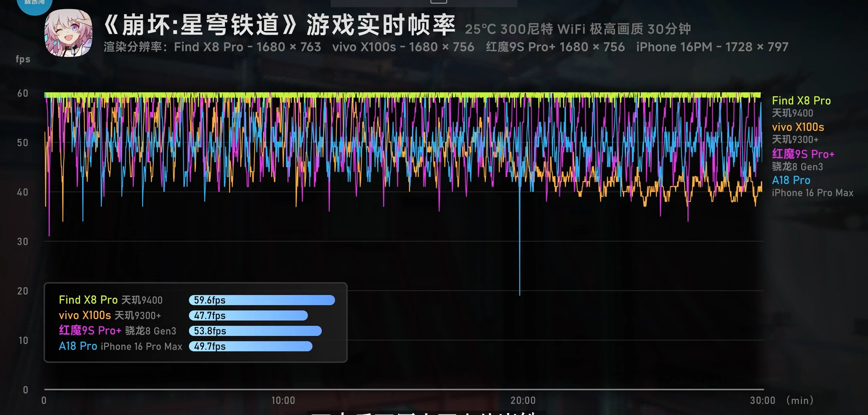Viewport: 868px width, 415px height.
Task: Click the 60 value on the fps axis
Action: (23, 93)
